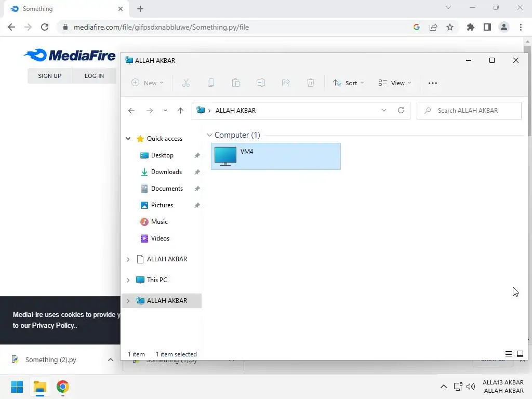Screen dimensions: 532x399
Task: Select the VM4 computer item
Action: point(275,156)
